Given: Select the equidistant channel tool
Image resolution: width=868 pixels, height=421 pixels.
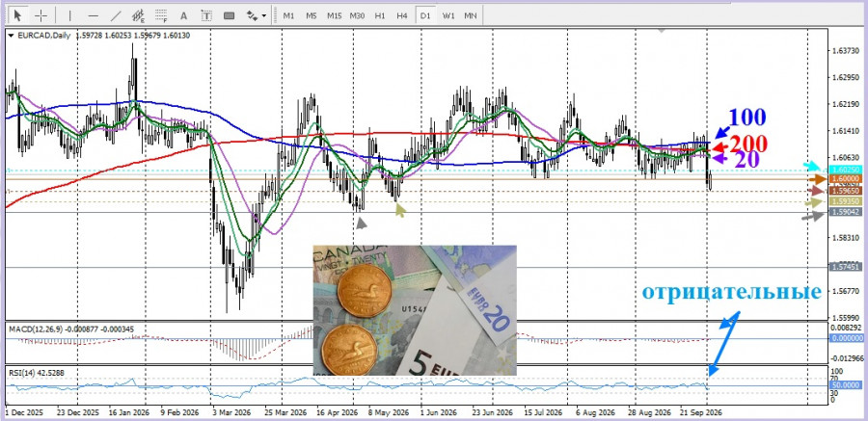Looking at the screenshot, I should tap(138, 15).
